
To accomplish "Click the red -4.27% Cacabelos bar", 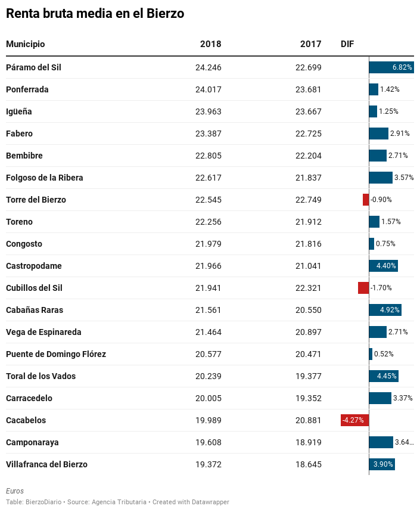I will [354, 420].
